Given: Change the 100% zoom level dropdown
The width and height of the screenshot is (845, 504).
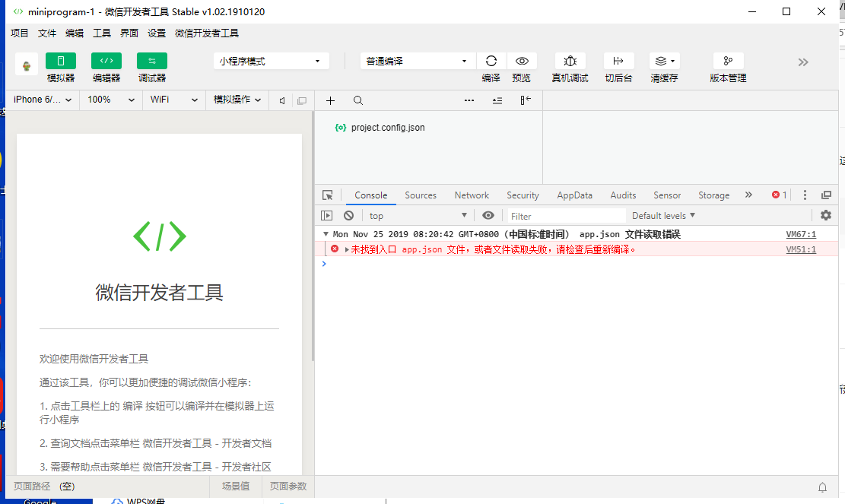Looking at the screenshot, I should point(111,100).
